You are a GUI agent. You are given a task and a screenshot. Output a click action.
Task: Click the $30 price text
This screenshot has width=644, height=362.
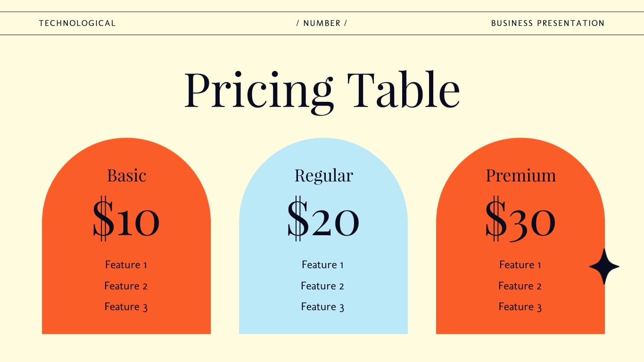[x=520, y=219]
